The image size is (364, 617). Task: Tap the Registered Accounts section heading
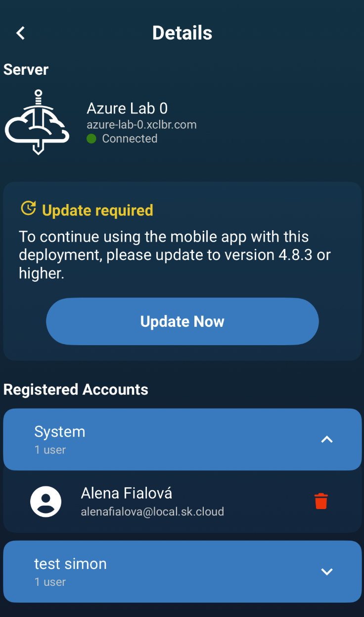click(x=76, y=389)
